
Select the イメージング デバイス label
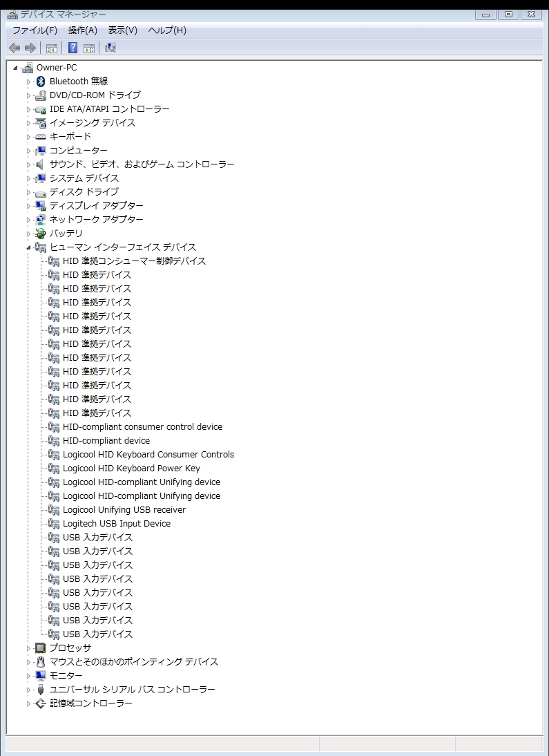(93, 123)
